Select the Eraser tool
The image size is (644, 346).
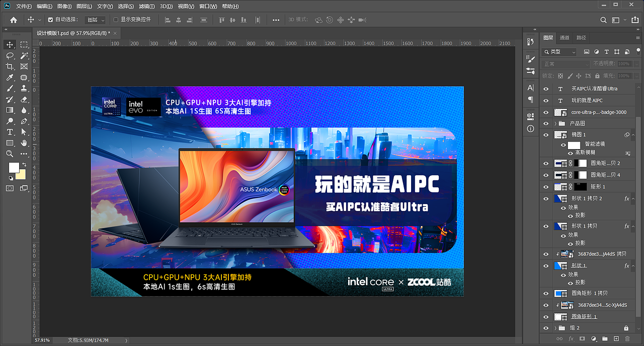(24, 99)
